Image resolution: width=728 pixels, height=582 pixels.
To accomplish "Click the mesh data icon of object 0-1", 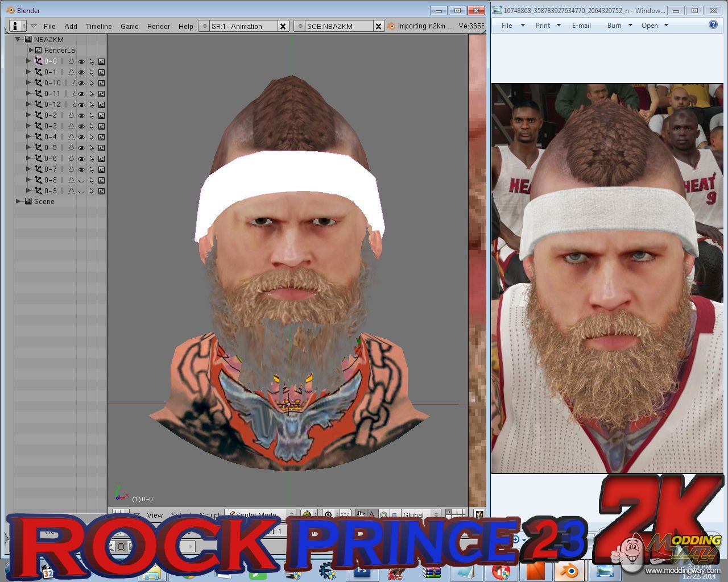I will coord(71,72).
